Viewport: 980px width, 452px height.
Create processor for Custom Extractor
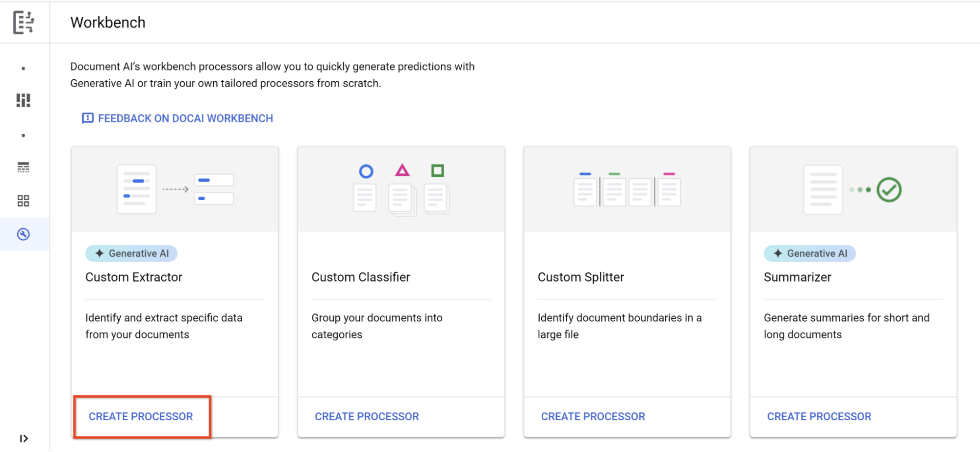[141, 416]
